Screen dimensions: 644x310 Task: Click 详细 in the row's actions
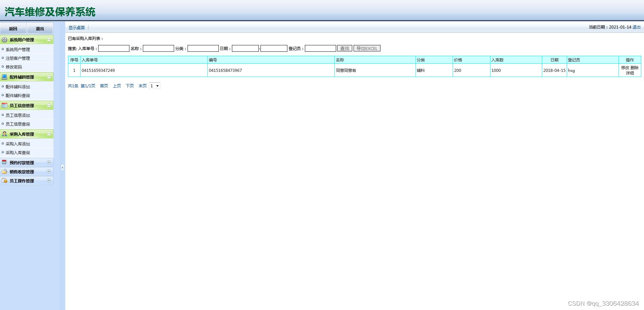tap(630, 73)
